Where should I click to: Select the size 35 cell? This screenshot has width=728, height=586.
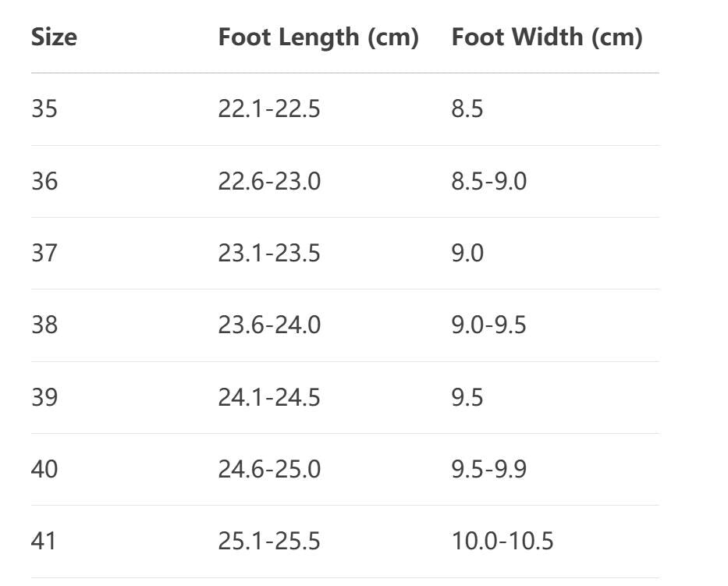[44, 109]
